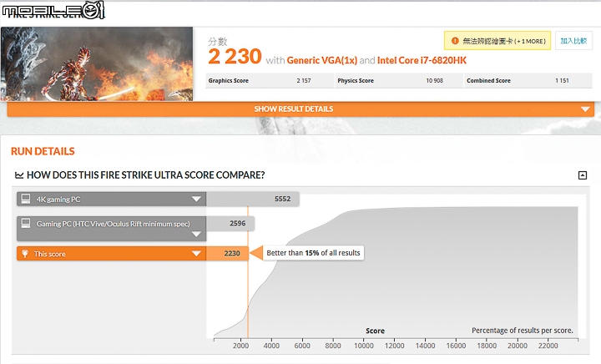Click the monitor icon on Gaming PC row
Viewport: 601px width, 364px height.
26,224
